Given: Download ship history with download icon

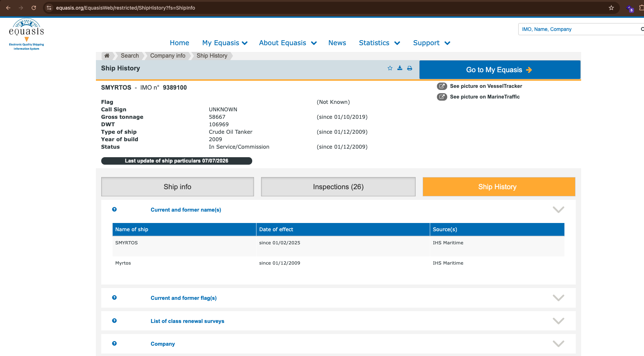Looking at the screenshot, I should [x=400, y=68].
